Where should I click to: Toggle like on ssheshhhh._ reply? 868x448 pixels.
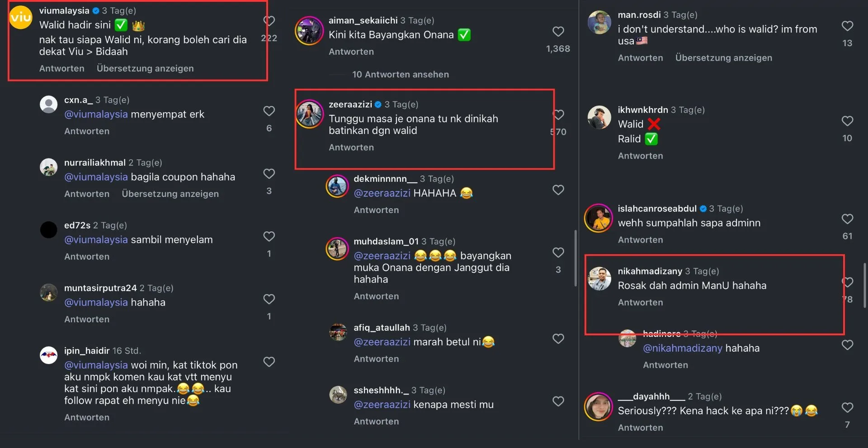pos(558,401)
